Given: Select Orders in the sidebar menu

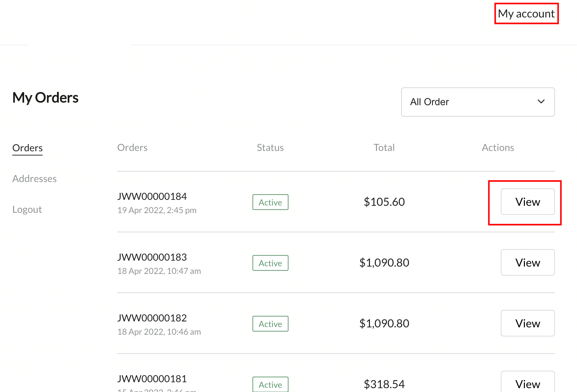Looking at the screenshot, I should [x=28, y=148].
